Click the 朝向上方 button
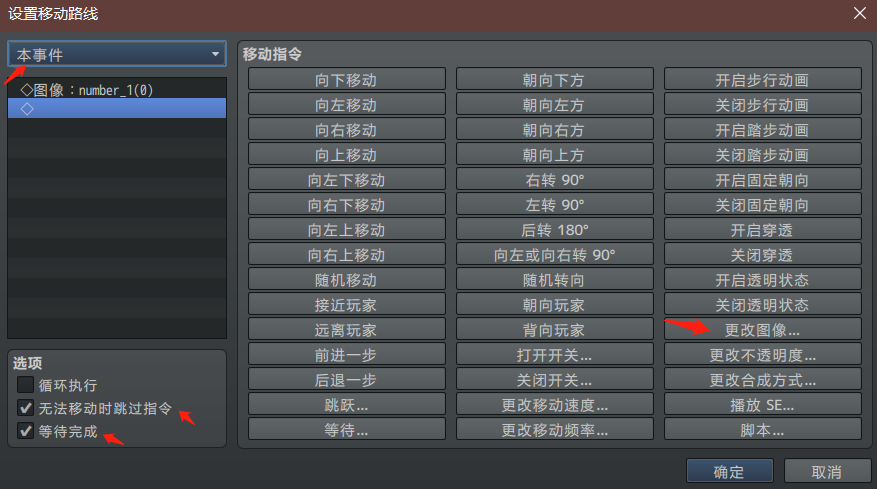Viewport: 877px width, 489px height. [555, 154]
